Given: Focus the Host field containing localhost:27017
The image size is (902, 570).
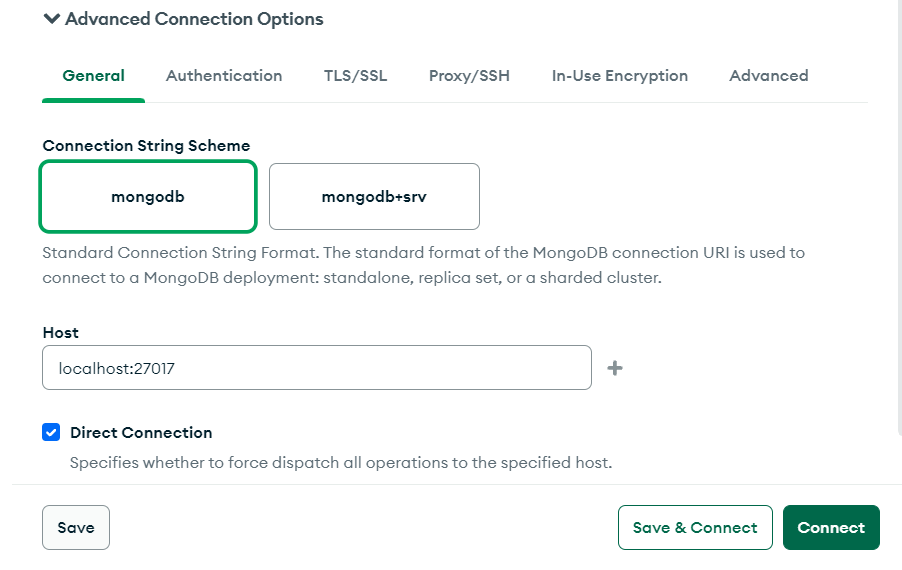Looking at the screenshot, I should coord(316,368).
